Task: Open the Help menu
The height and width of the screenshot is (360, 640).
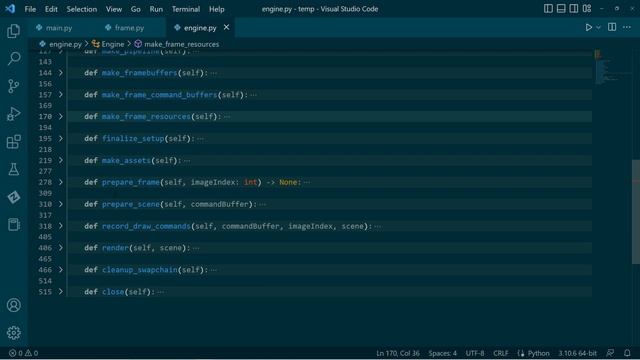Action: [x=216, y=9]
